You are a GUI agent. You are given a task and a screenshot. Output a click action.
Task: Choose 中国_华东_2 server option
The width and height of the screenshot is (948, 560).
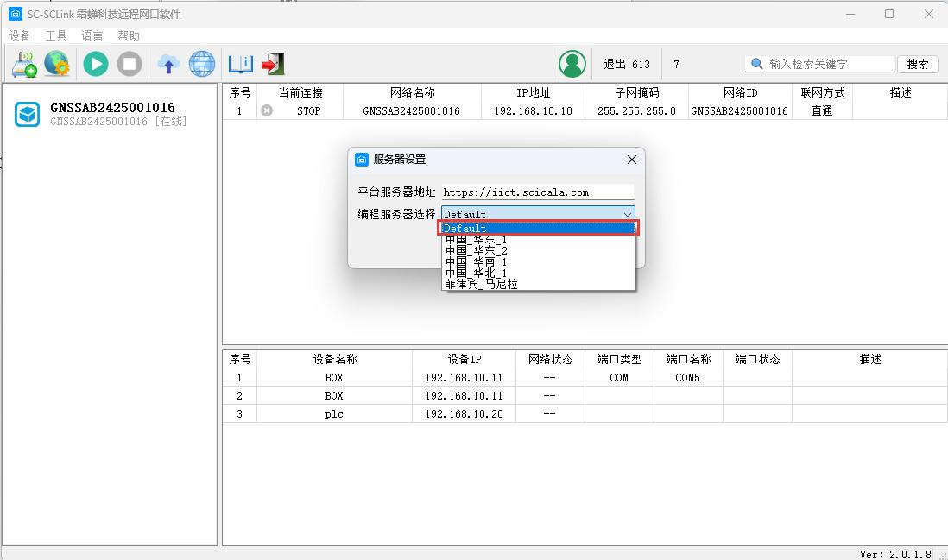point(538,251)
